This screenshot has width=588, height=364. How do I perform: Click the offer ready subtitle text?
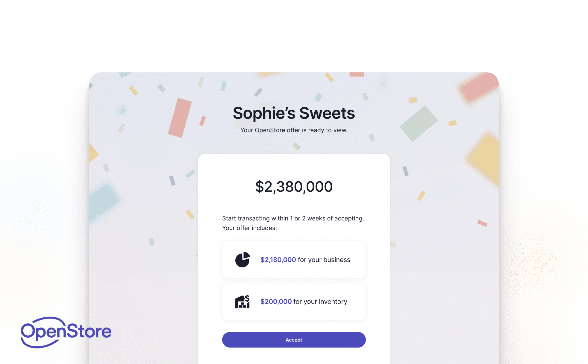[x=294, y=130]
